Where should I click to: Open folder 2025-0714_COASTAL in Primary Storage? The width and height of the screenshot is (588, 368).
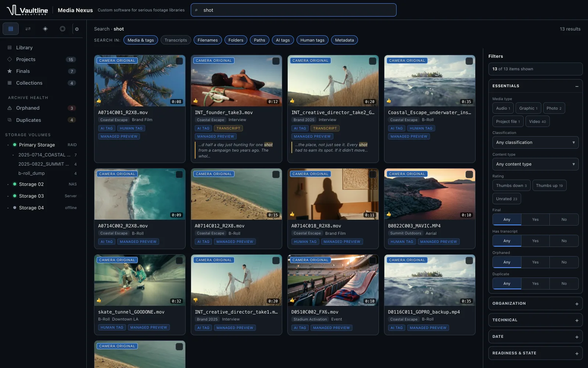[44, 155]
